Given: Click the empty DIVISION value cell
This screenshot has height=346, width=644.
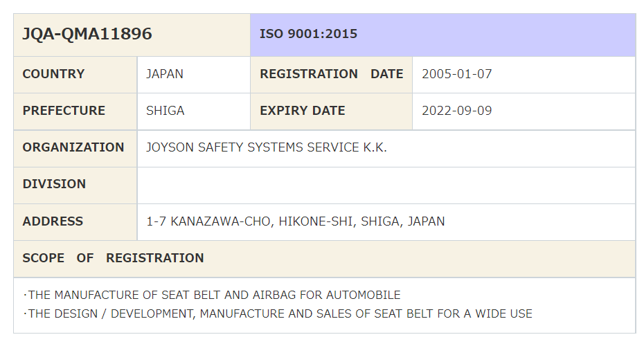Looking at the screenshot, I should [x=385, y=185].
